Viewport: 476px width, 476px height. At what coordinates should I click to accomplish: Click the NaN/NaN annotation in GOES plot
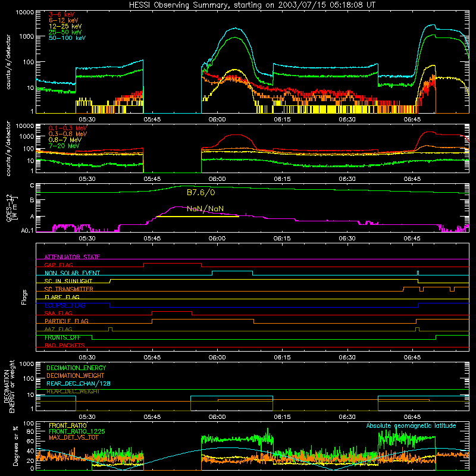pyautogui.click(x=205, y=209)
